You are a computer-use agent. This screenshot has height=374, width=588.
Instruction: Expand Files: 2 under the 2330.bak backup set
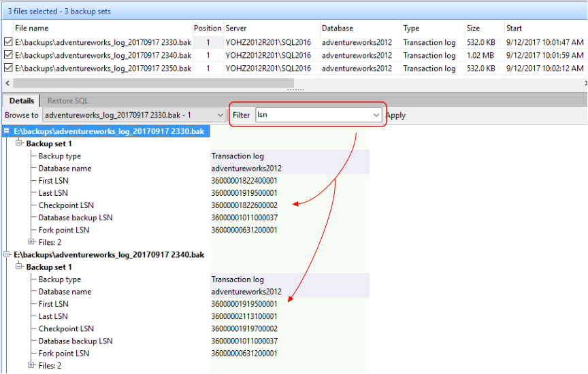click(31, 241)
